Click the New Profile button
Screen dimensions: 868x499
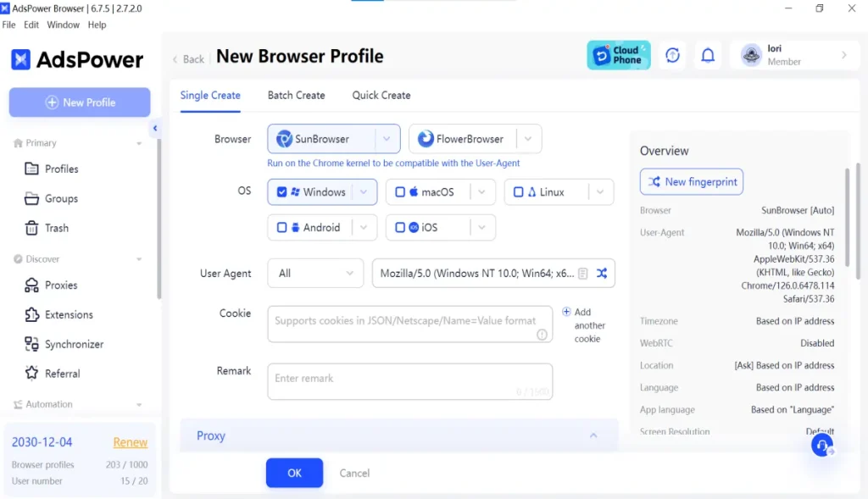pyautogui.click(x=80, y=103)
